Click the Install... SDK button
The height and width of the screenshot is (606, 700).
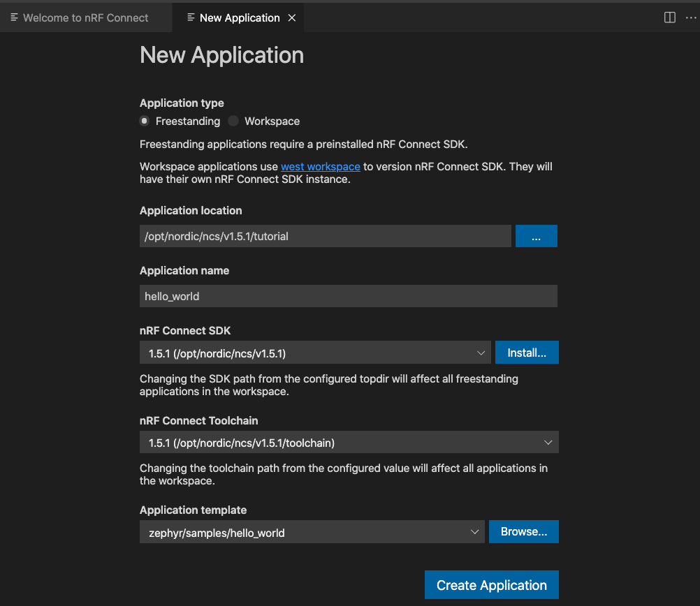click(527, 353)
